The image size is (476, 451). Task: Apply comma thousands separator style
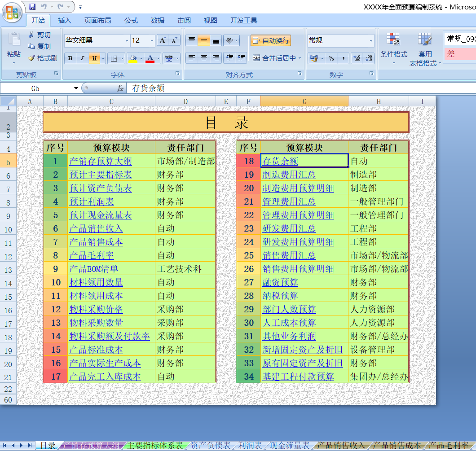tap(344, 58)
